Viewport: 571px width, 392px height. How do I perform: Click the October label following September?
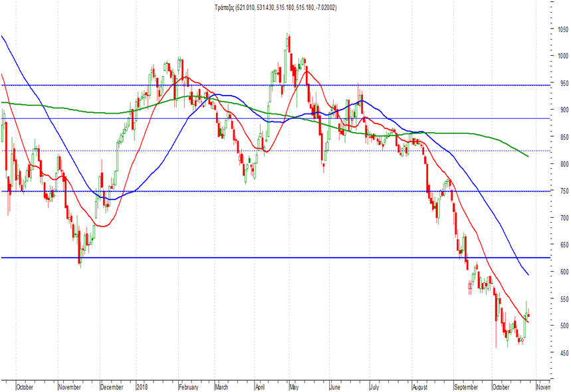pos(501,387)
